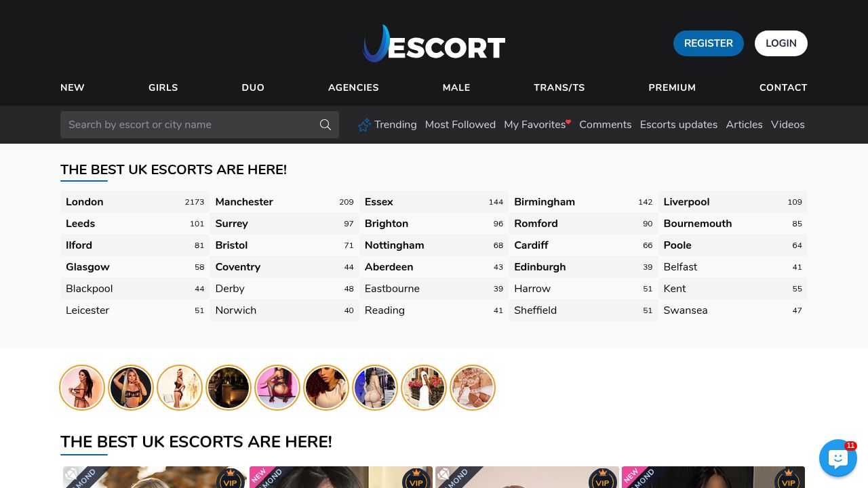Select the Belfast city link
This screenshot has width=868, height=488.
coord(733,267)
